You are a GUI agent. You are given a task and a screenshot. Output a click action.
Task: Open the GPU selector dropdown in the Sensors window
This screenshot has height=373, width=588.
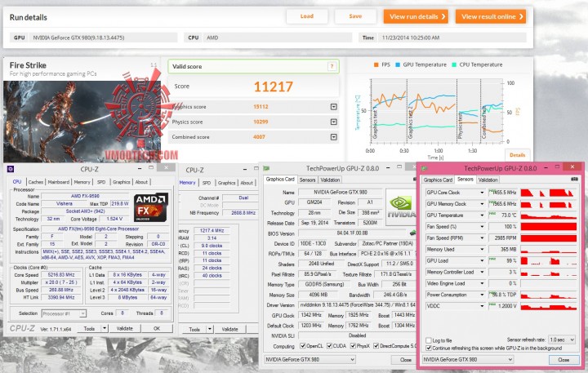468,359
